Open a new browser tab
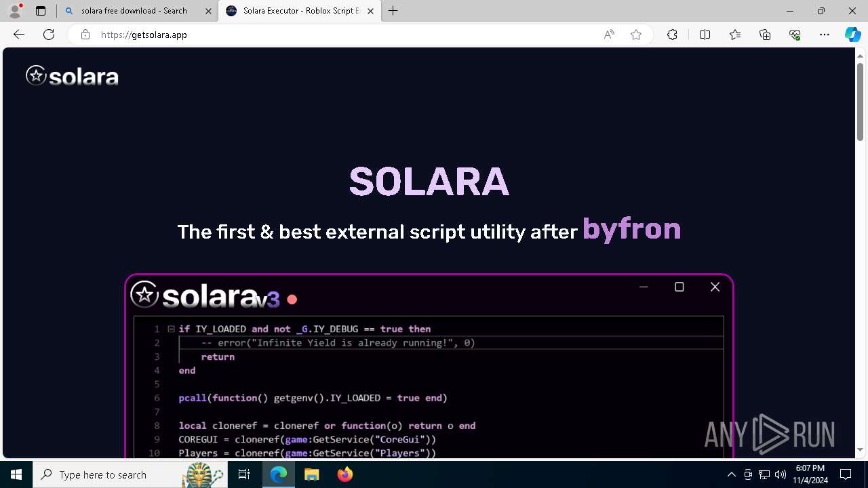868x488 pixels. click(393, 11)
